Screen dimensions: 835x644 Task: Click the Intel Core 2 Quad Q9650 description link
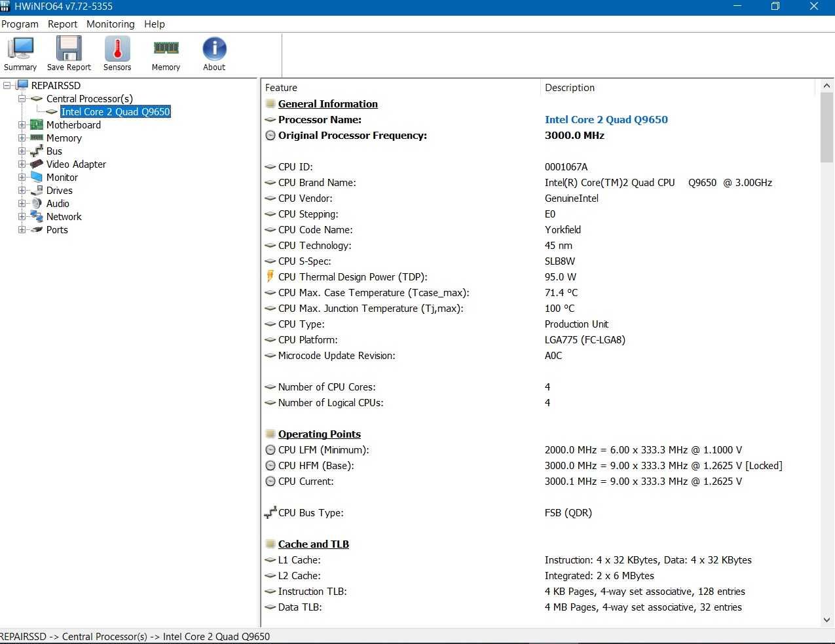pyautogui.click(x=606, y=119)
